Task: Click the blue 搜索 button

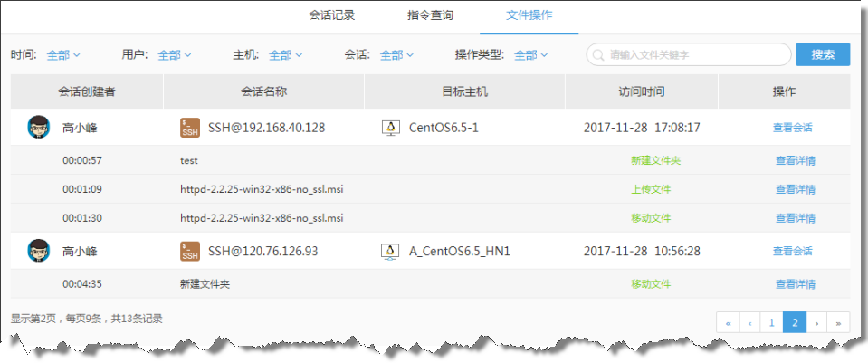Action: (x=823, y=54)
